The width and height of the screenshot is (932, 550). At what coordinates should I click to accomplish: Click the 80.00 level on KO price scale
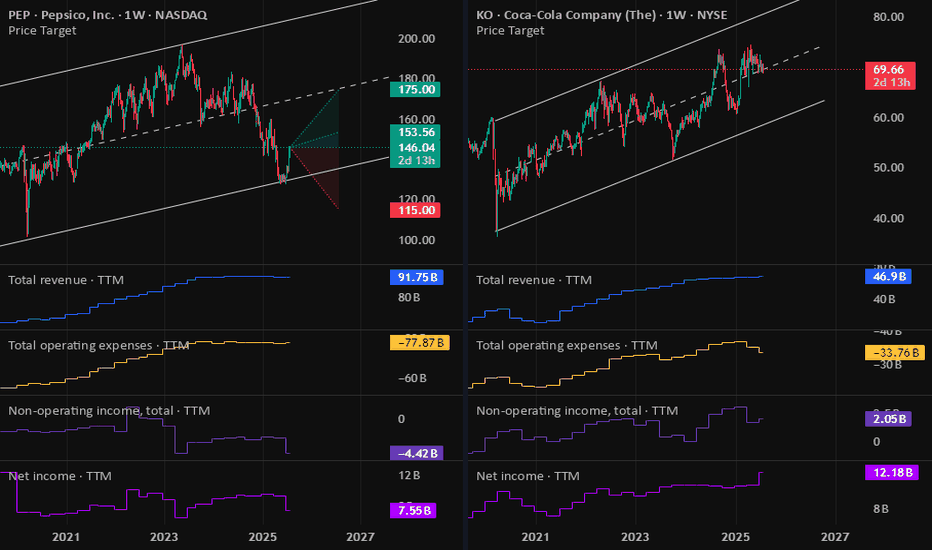(889, 17)
